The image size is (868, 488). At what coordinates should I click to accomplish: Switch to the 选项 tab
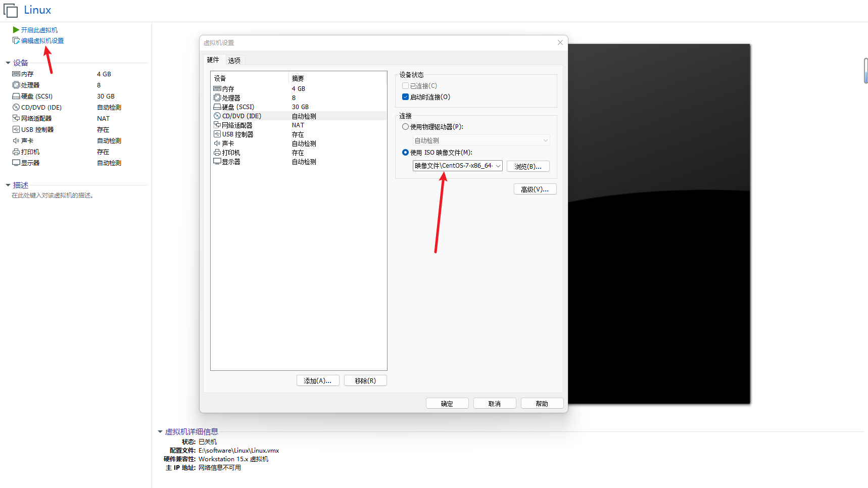coord(234,61)
